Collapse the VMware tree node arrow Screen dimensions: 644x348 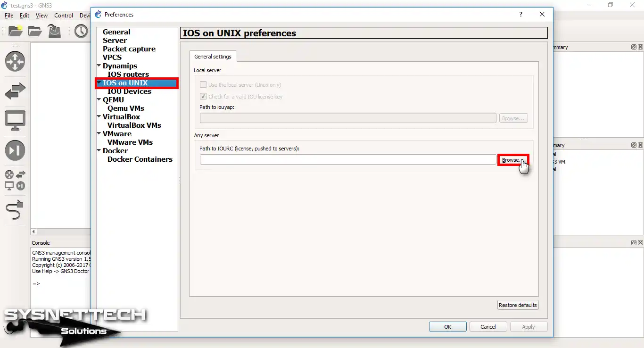(x=99, y=133)
